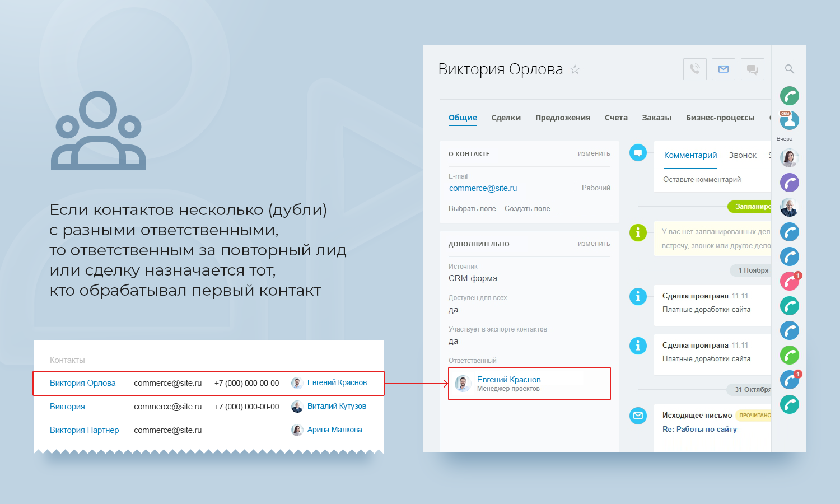Click the green info icon by planned tasks
The height and width of the screenshot is (504, 840).
coord(638,232)
